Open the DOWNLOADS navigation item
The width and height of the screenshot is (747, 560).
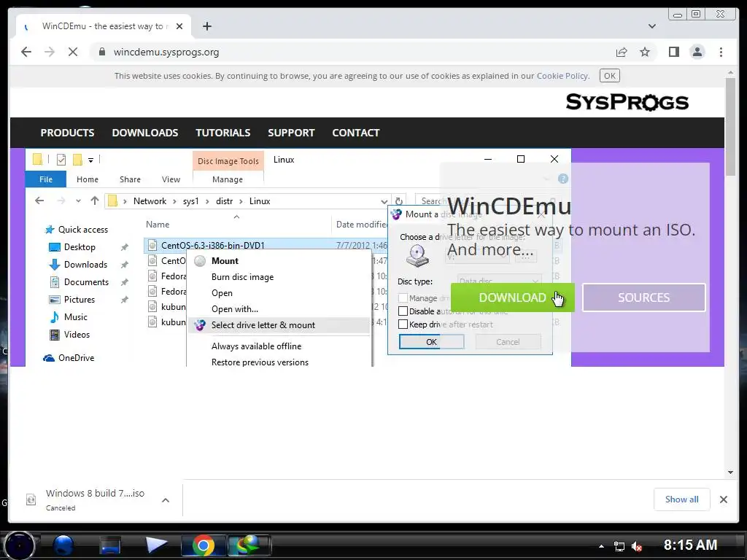145,133
